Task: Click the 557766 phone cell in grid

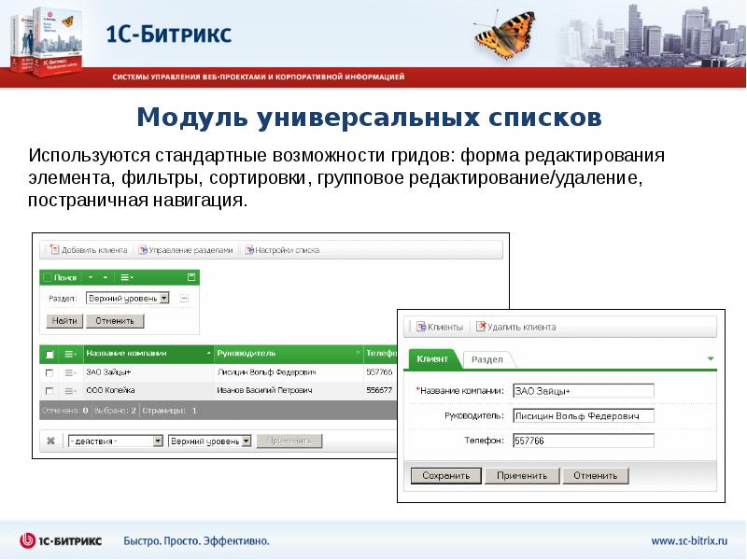Action: [x=379, y=371]
